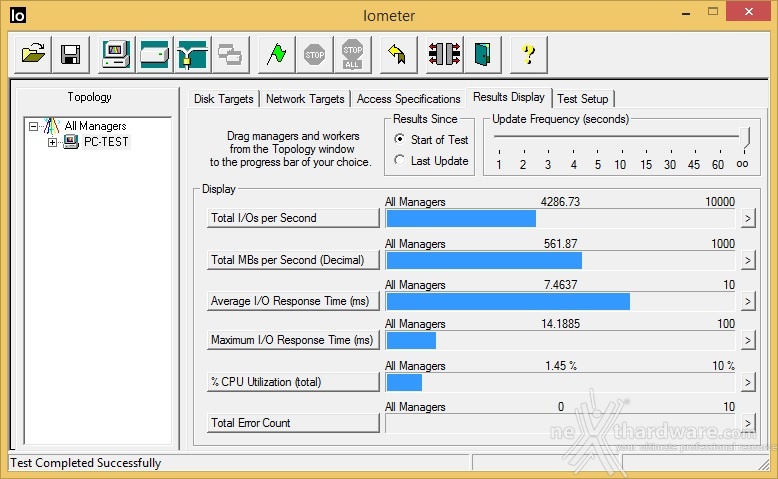
Task: Save test configuration floppy icon
Action: (70, 55)
